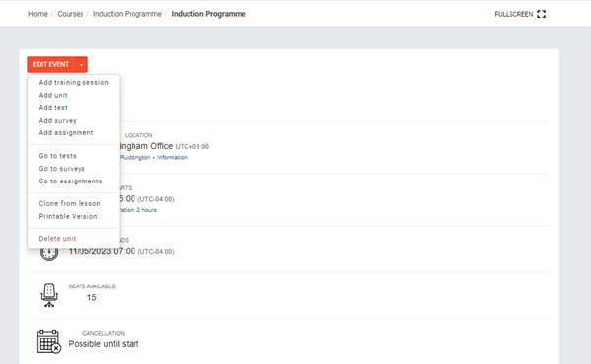Click the Fullscreen expand icon
591x364 pixels.
pyautogui.click(x=541, y=14)
